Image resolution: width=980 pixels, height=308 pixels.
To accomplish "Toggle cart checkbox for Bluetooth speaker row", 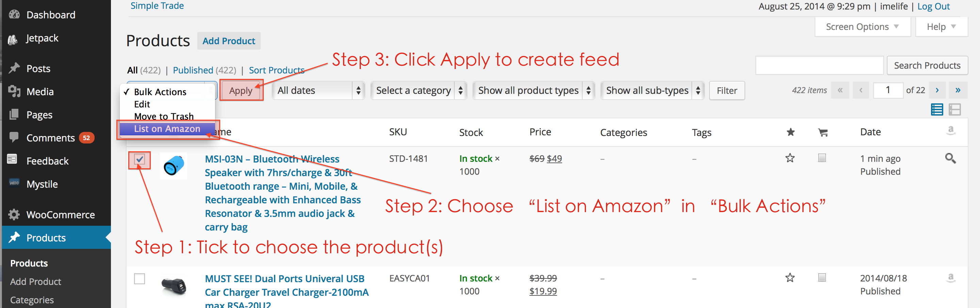I will point(822,158).
